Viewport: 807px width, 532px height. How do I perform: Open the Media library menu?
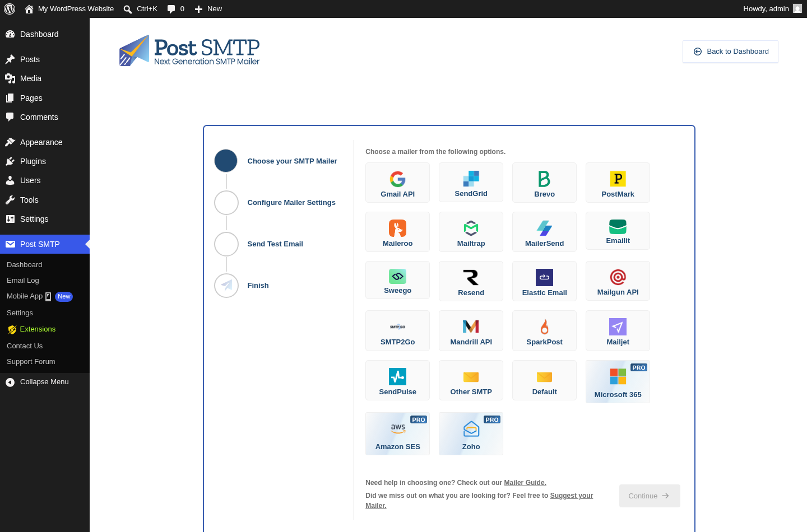click(45, 78)
